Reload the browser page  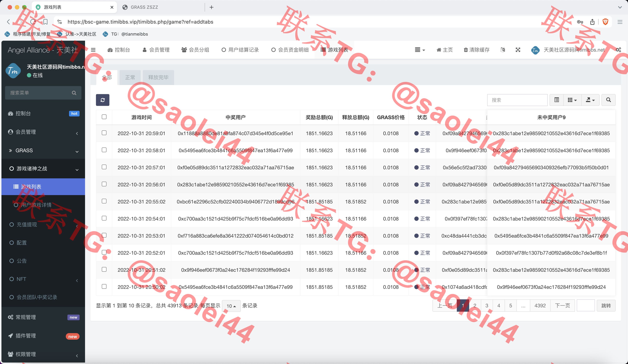(x=33, y=22)
